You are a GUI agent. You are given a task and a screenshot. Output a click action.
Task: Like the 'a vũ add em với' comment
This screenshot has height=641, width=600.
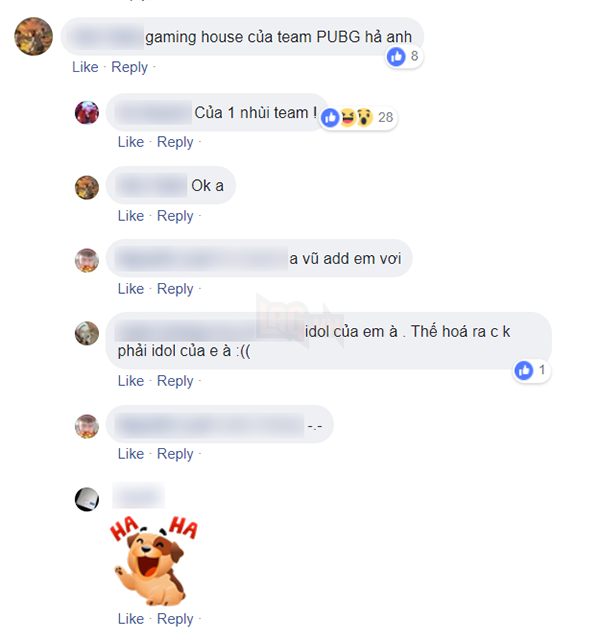131,289
